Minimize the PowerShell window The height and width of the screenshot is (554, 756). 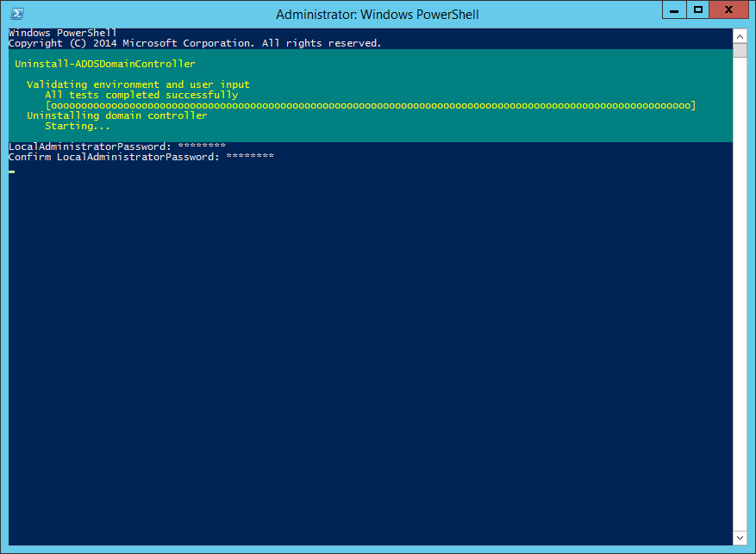tap(675, 9)
